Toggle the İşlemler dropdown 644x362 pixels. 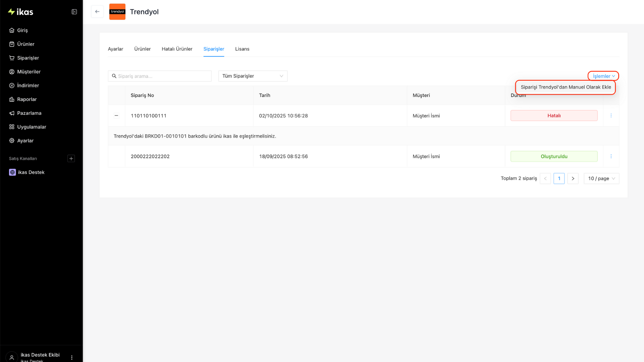pyautogui.click(x=603, y=76)
